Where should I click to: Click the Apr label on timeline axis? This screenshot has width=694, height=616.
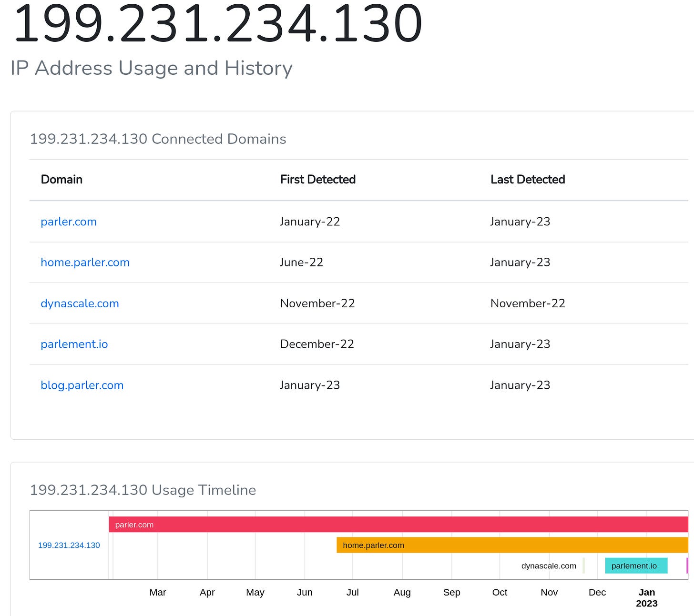tap(207, 592)
